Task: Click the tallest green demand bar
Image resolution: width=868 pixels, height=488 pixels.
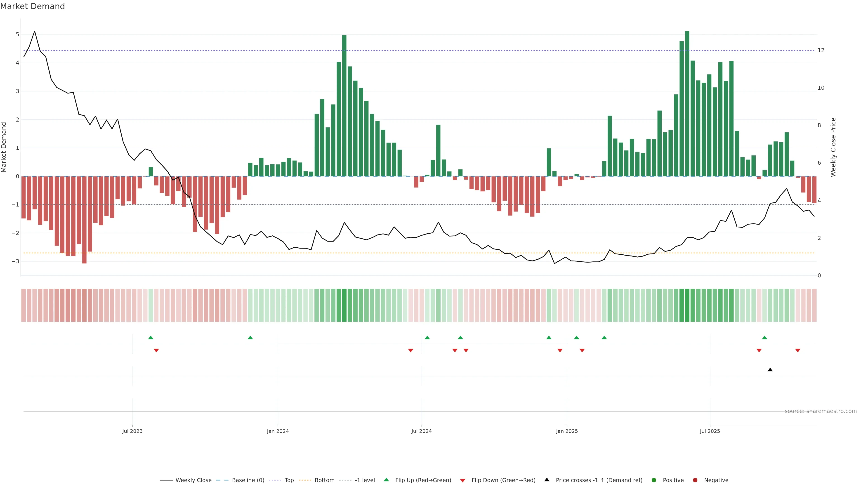Action: pyautogui.click(x=687, y=101)
